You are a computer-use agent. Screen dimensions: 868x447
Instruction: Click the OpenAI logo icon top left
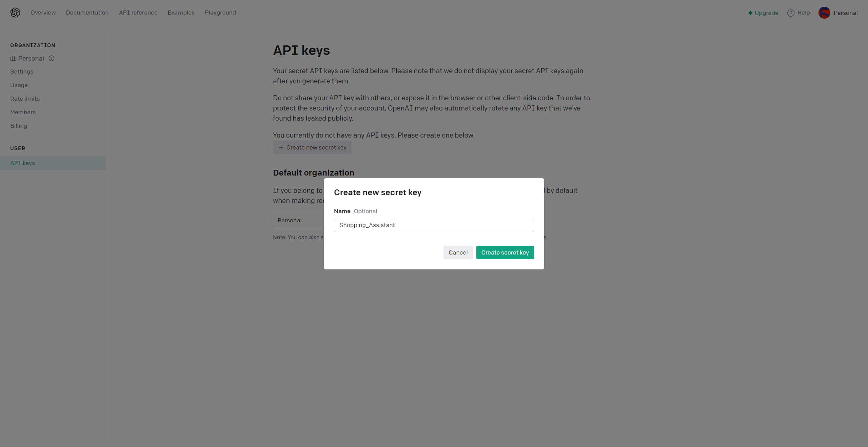(15, 12)
